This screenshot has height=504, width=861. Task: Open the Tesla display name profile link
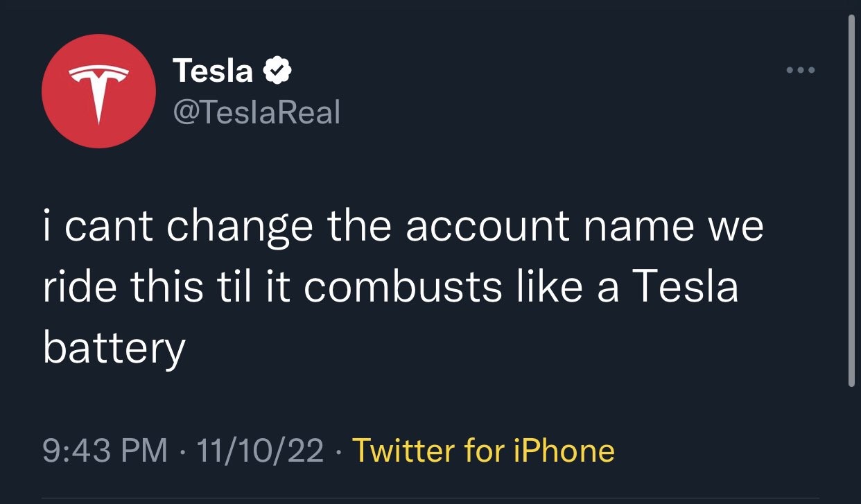[213, 71]
